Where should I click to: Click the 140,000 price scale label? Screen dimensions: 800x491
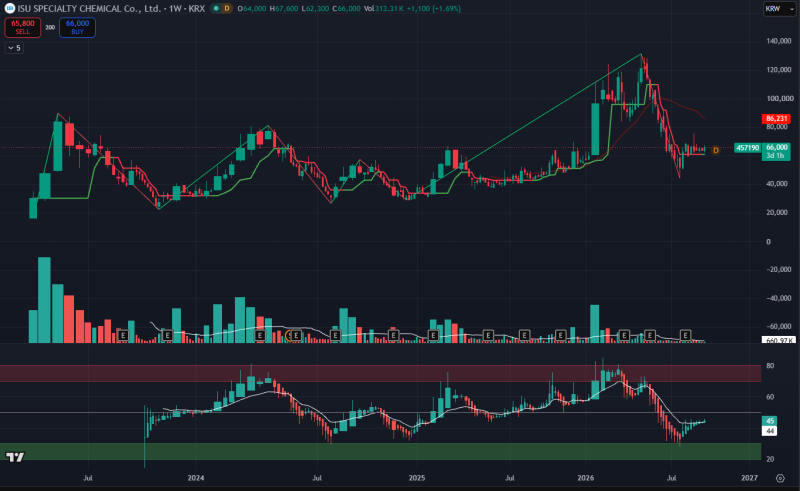(x=779, y=41)
